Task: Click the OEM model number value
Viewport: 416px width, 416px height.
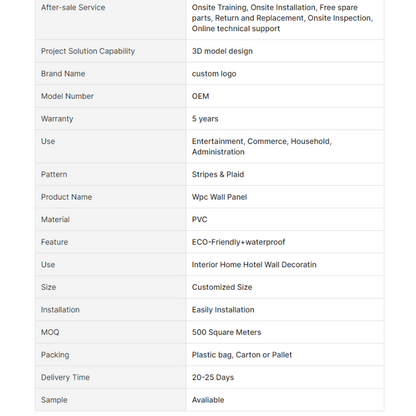Action: (200, 96)
